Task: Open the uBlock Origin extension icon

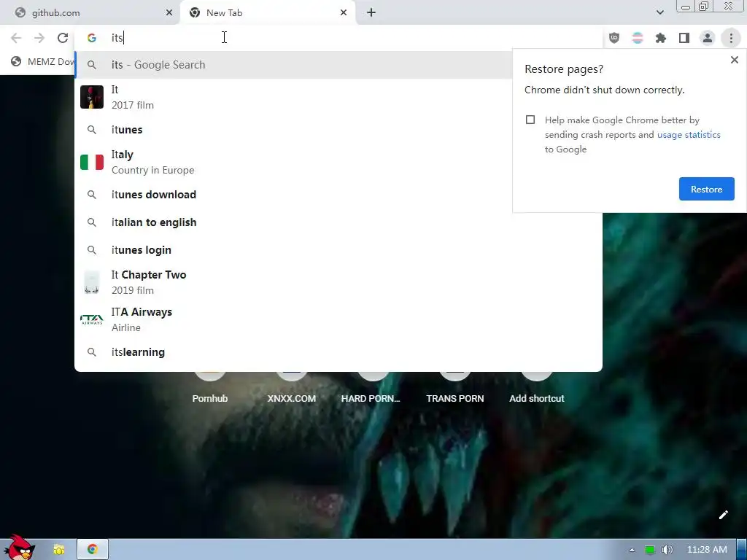Action: pyautogui.click(x=614, y=38)
